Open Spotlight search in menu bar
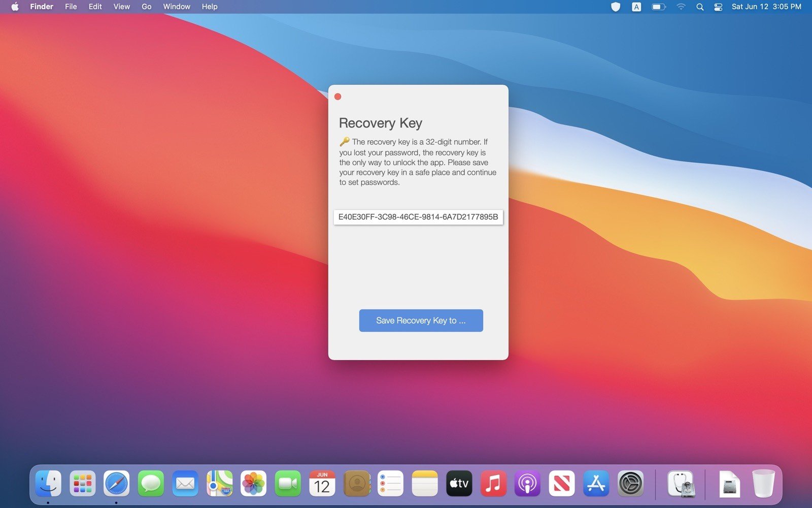812x508 pixels. pyautogui.click(x=700, y=7)
